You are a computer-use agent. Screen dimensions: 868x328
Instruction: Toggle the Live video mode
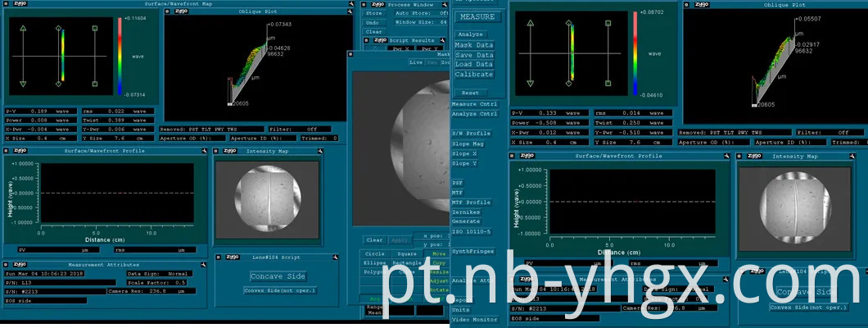coord(415,61)
